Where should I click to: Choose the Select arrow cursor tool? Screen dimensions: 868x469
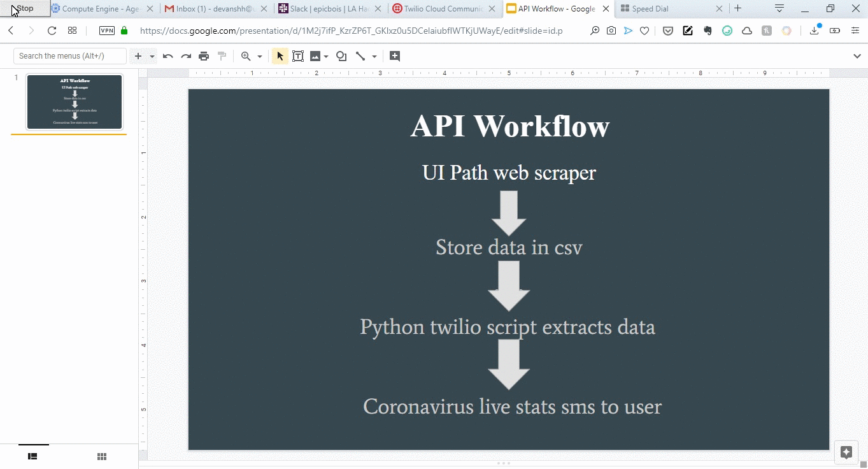[280, 56]
